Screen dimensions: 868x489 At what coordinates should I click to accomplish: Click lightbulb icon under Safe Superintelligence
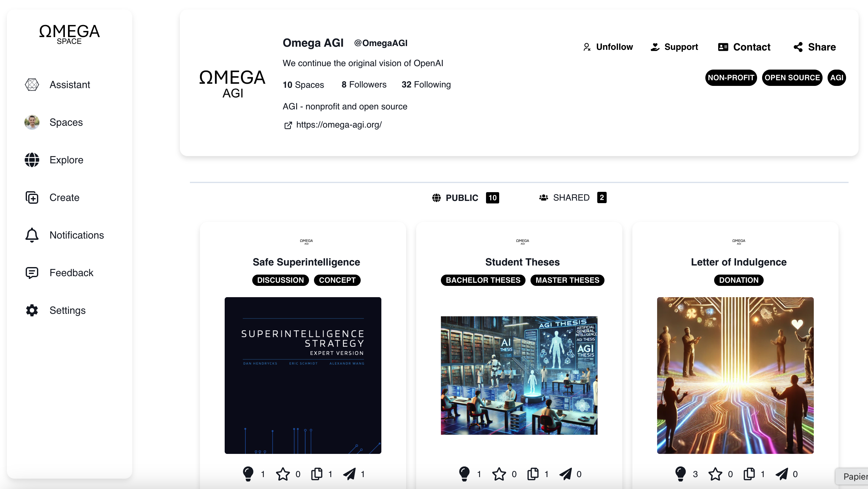click(x=248, y=474)
